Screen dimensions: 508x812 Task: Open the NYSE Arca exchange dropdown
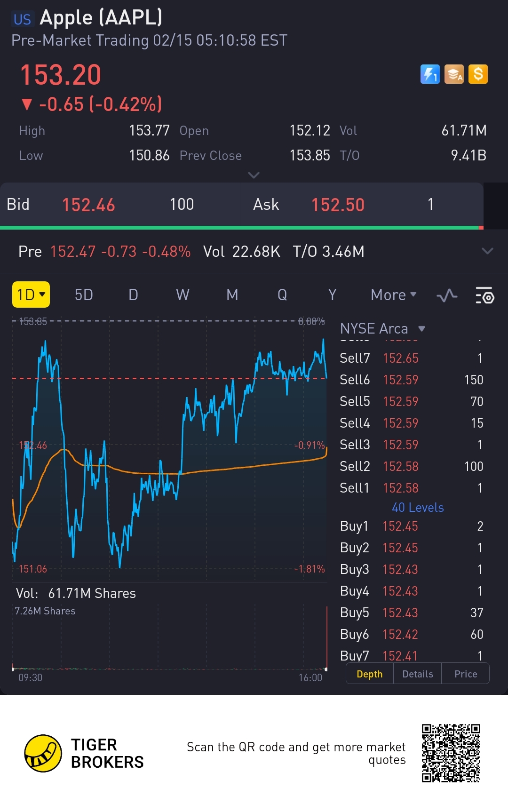[382, 328]
